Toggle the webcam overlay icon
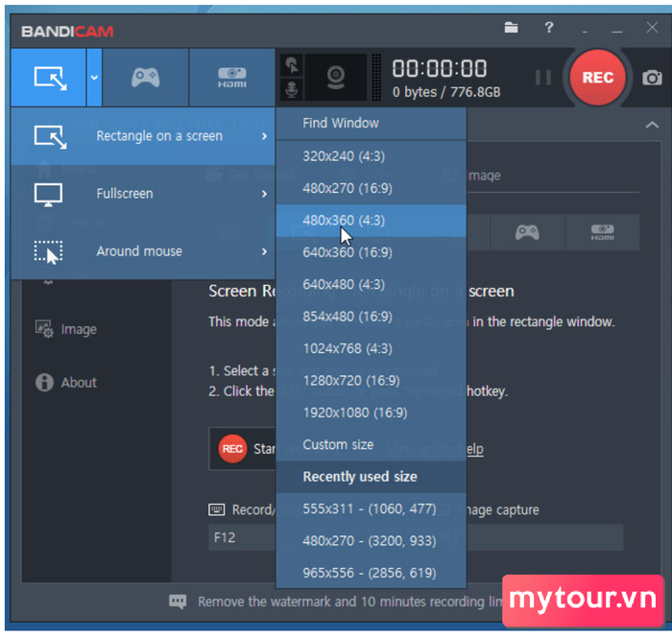 [336, 78]
